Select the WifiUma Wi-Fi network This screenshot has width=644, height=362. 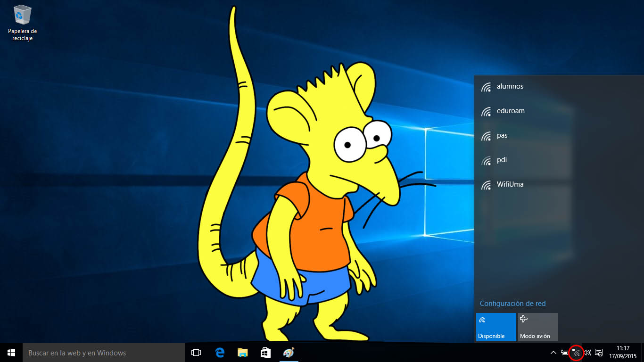click(559, 185)
